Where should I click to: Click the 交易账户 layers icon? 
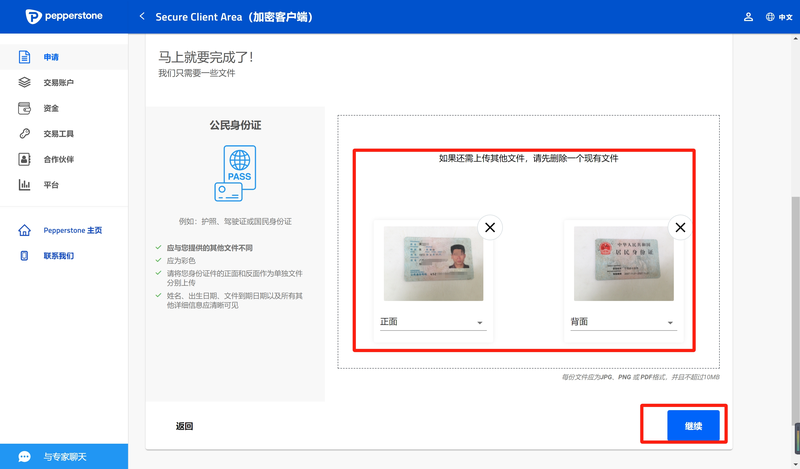pyautogui.click(x=24, y=82)
